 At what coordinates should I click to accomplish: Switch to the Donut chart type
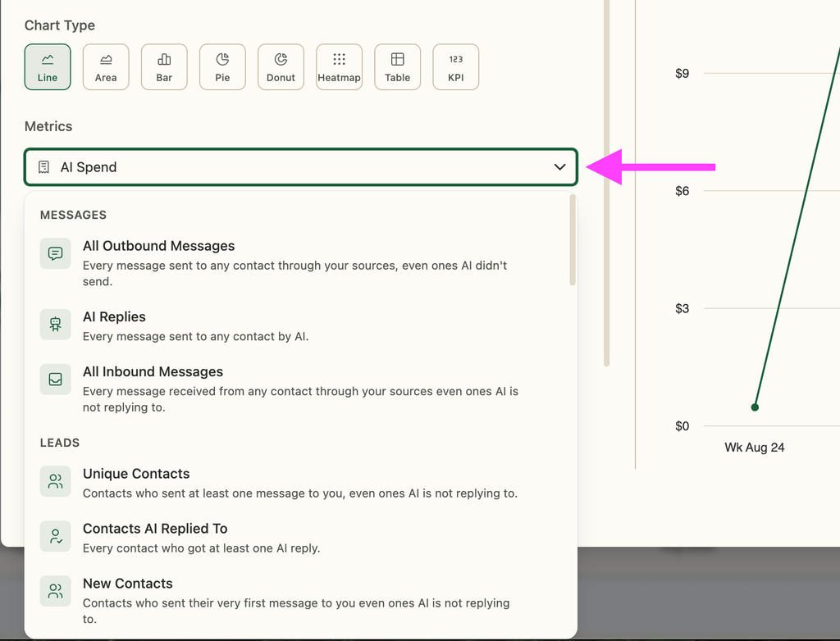[x=281, y=67]
